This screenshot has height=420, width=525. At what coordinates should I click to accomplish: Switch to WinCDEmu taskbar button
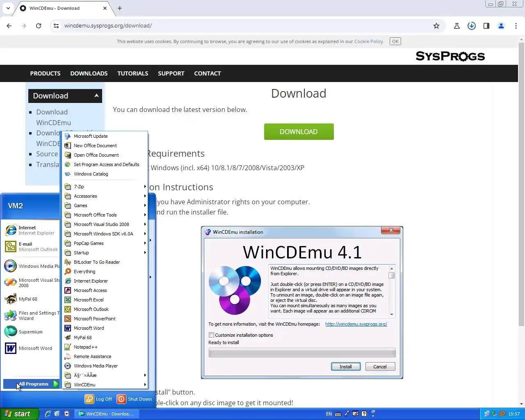tap(107, 414)
